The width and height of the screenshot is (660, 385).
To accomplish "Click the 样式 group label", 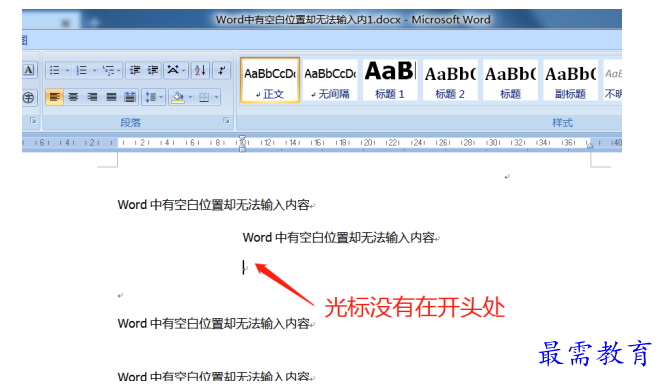I will [x=562, y=122].
